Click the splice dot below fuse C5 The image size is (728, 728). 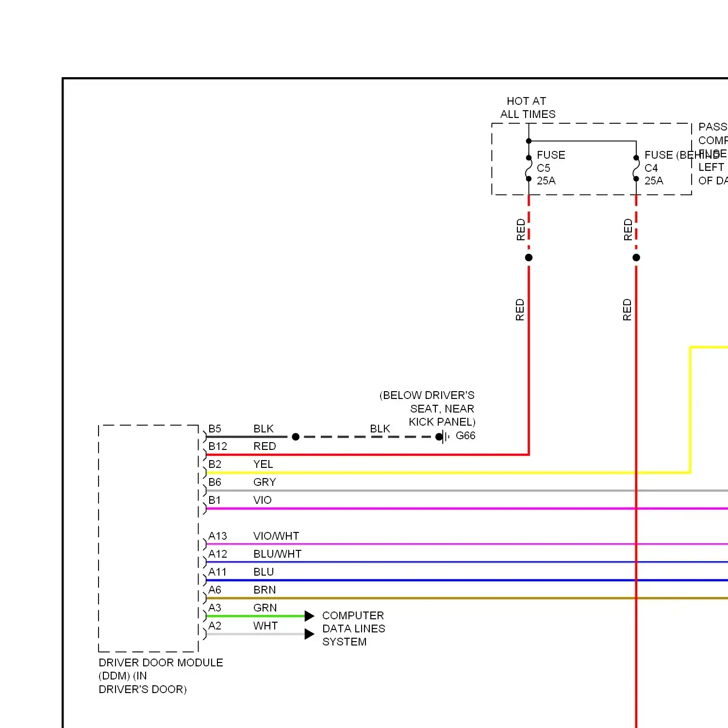pos(529,258)
